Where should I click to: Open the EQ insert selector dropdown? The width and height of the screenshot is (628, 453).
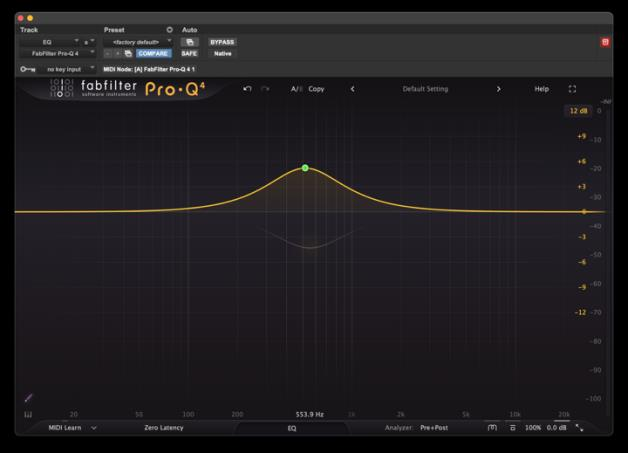pyautogui.click(x=50, y=42)
